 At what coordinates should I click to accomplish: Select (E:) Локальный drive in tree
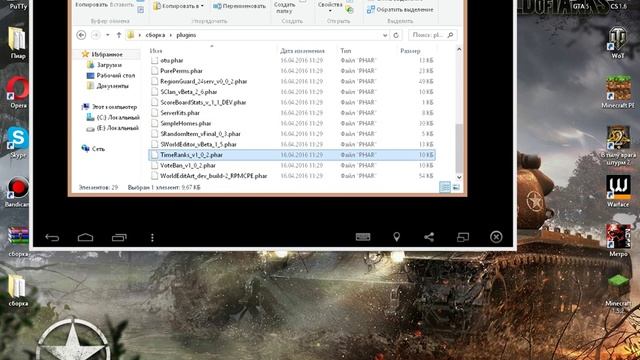tap(113, 128)
